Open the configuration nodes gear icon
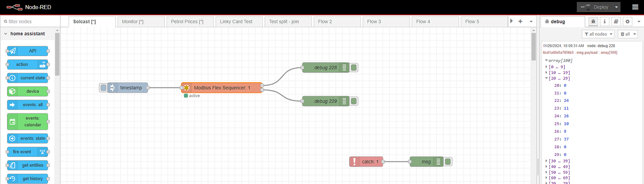This screenshot has width=644, height=184. point(627,21)
